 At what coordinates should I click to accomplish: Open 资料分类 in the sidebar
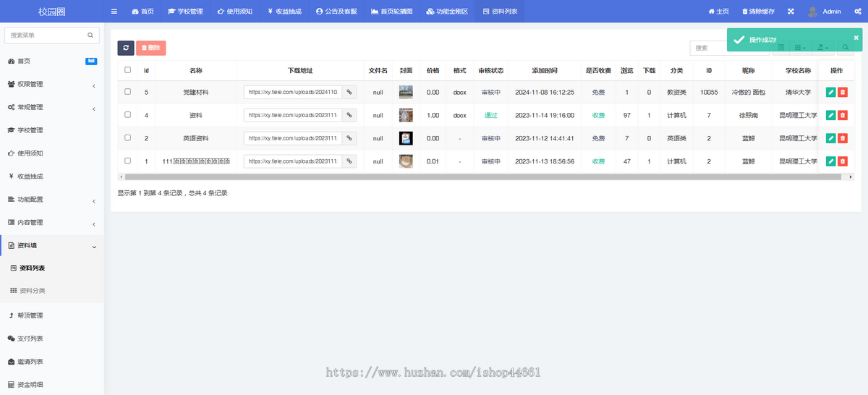(52, 291)
